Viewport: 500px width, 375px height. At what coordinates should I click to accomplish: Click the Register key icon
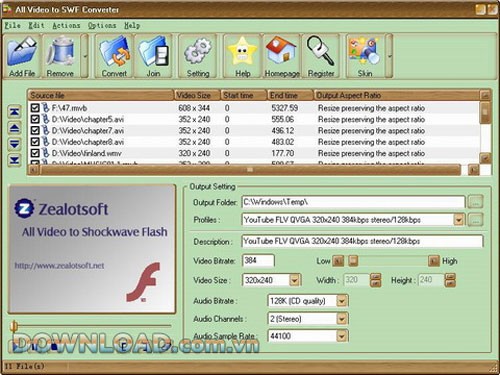pyautogui.click(x=321, y=56)
